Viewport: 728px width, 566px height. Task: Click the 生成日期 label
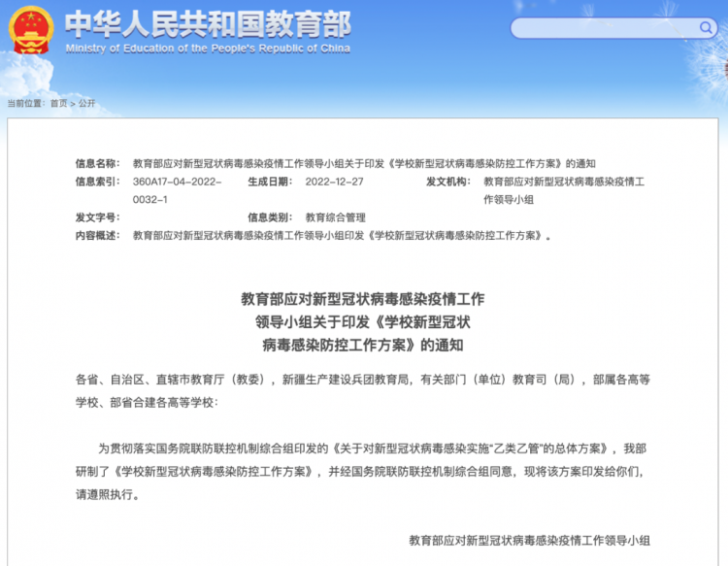[270, 182]
